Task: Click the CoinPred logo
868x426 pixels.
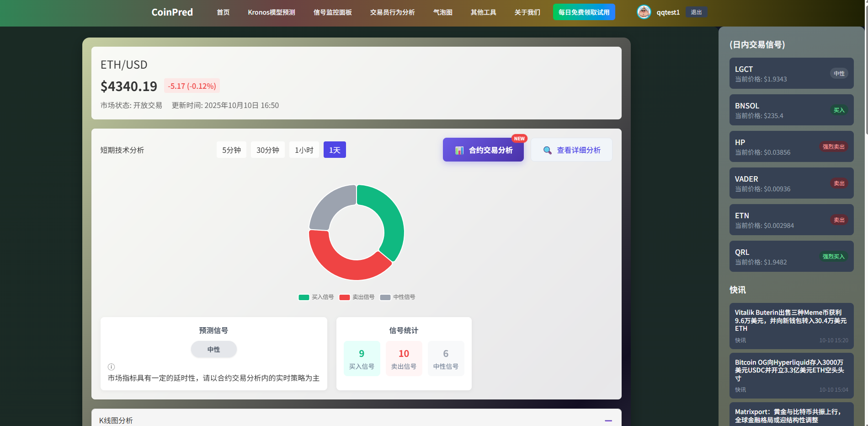Action: [172, 12]
